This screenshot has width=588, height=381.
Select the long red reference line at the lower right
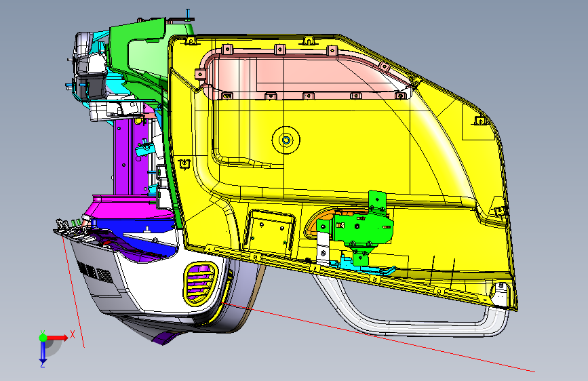click(378, 338)
